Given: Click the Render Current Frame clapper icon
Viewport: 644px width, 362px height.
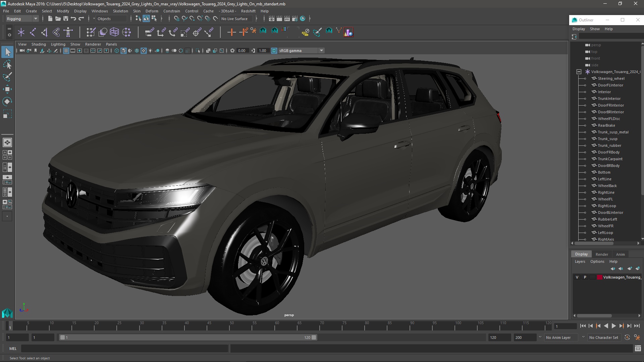Looking at the screenshot, I should 279,19.
